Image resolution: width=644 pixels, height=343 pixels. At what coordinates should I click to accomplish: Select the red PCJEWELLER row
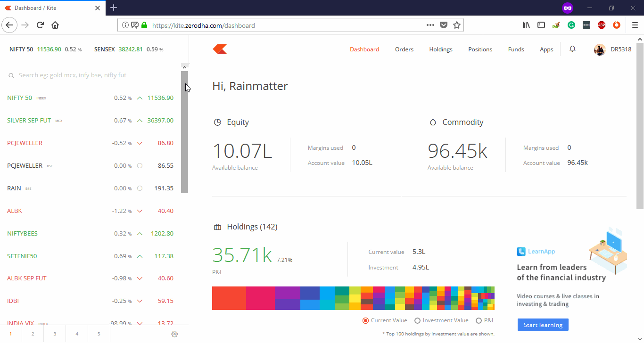[x=91, y=143]
